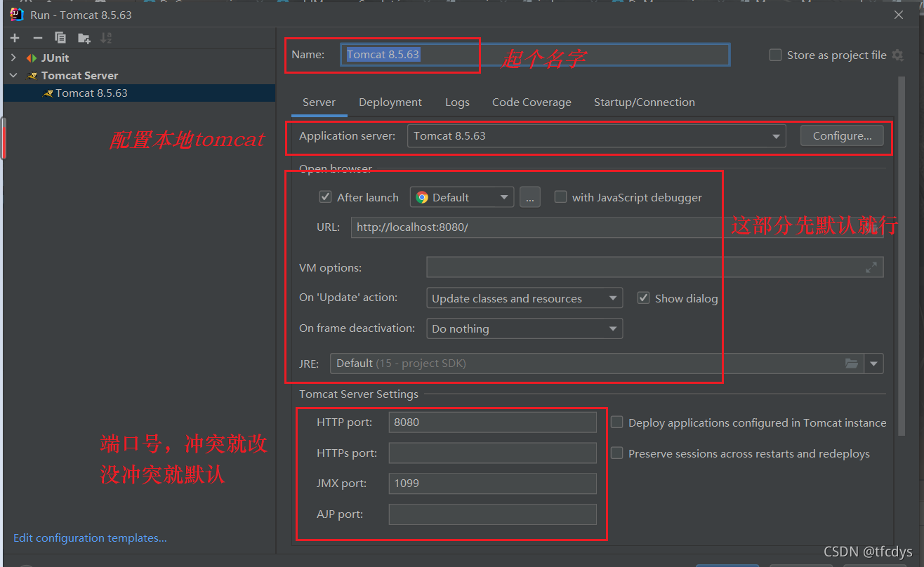This screenshot has height=567, width=924.
Task: Open Edit configuration templates link
Action: coord(90,538)
